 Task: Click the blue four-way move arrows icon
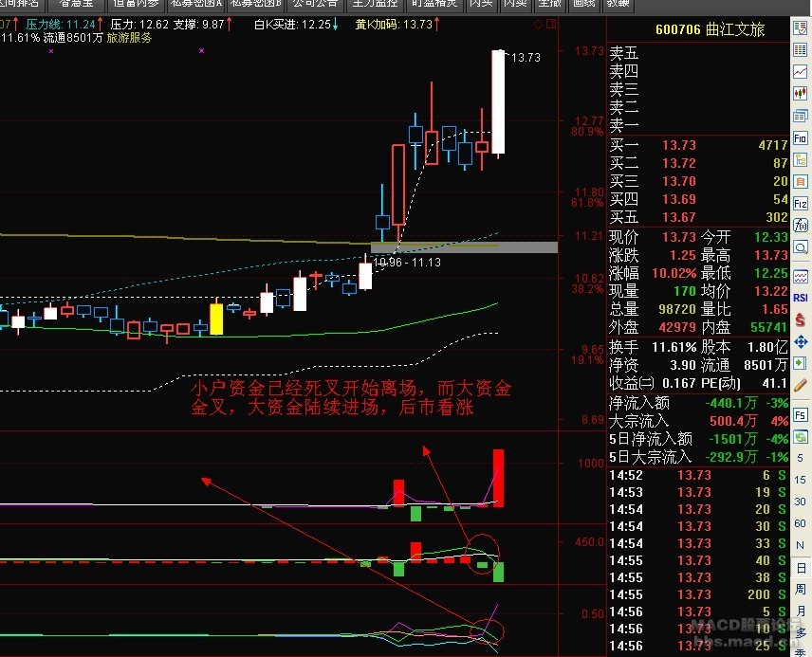click(801, 342)
